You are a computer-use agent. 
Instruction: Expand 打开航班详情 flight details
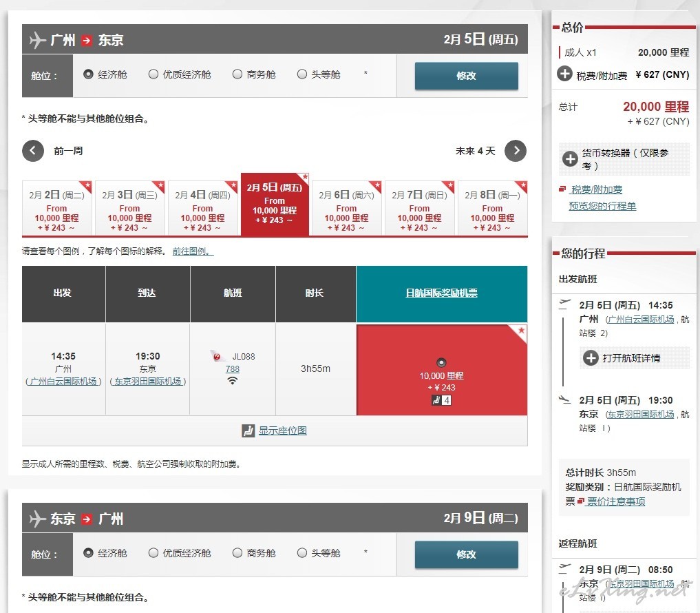click(x=591, y=357)
